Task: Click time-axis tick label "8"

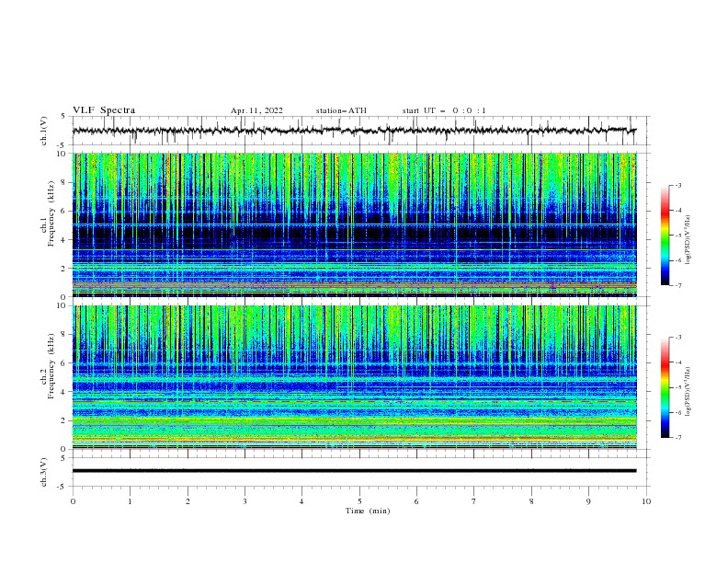Action: [531, 501]
